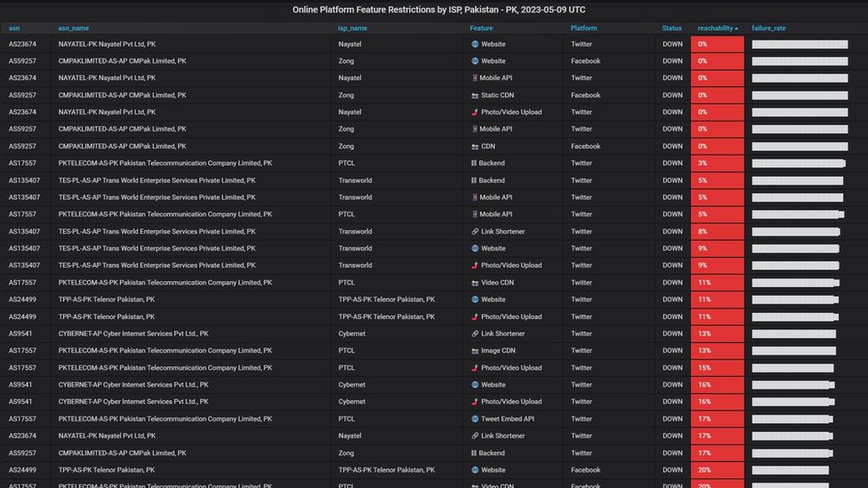
Task: Click the Backend icon in the PTCL 3% row
Action: [474, 164]
